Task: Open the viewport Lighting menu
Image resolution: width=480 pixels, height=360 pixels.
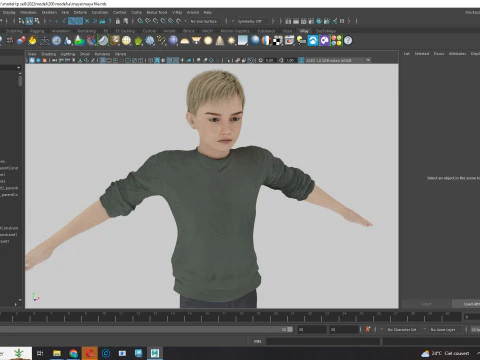Action: [x=68, y=54]
